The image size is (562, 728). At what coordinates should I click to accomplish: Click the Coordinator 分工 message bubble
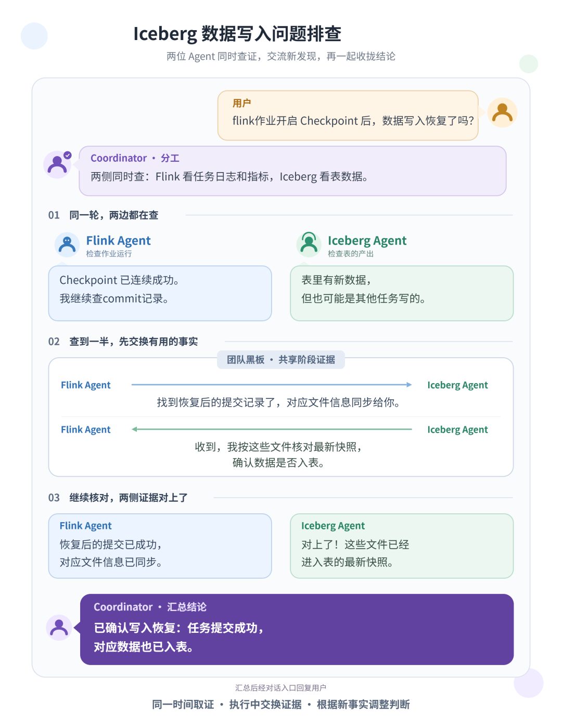[x=292, y=171]
